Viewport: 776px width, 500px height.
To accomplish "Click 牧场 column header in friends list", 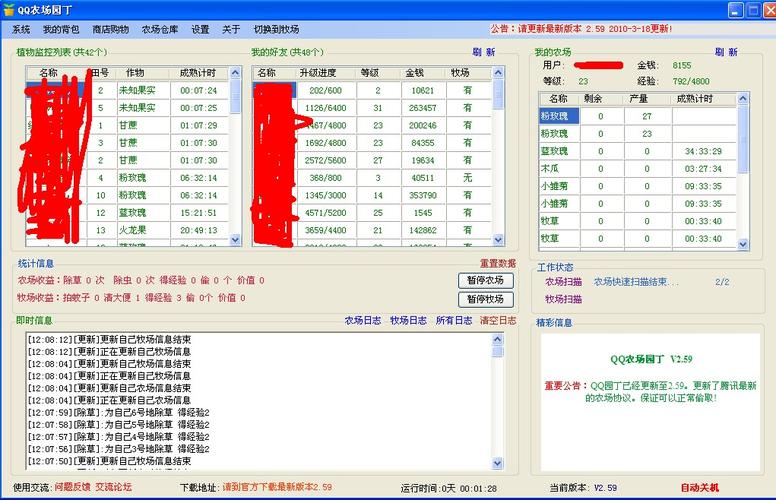I will (469, 73).
